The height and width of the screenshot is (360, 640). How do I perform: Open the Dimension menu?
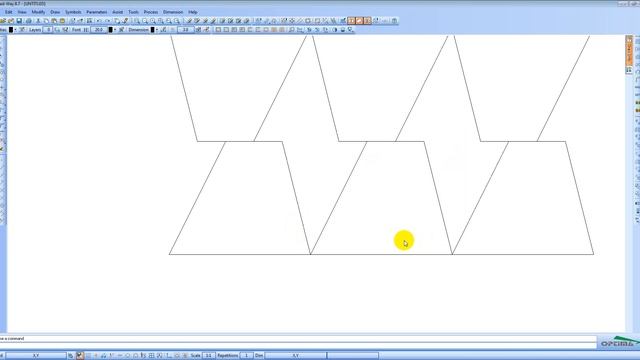pos(173,12)
